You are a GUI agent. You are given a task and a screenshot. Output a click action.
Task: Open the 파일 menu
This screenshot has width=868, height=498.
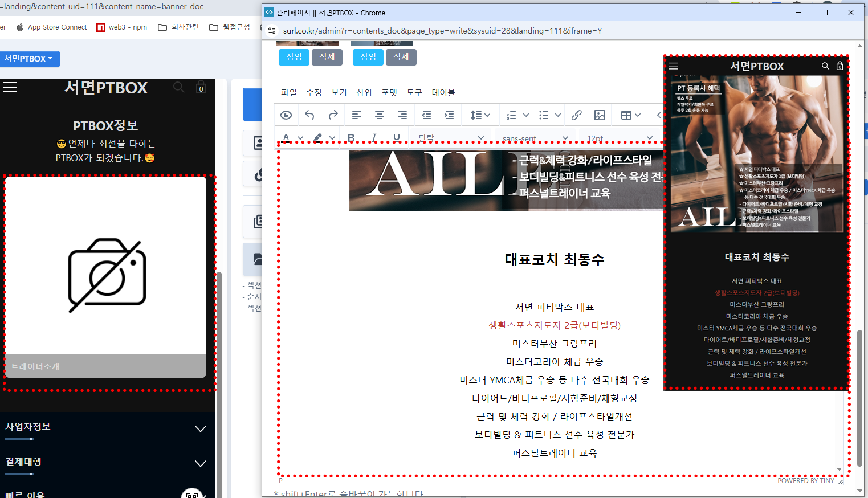289,92
